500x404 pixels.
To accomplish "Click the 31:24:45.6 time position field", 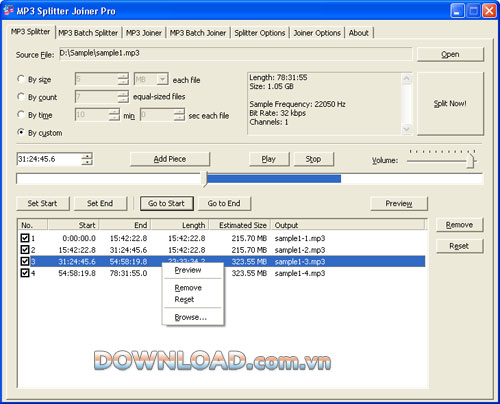I will (x=49, y=159).
